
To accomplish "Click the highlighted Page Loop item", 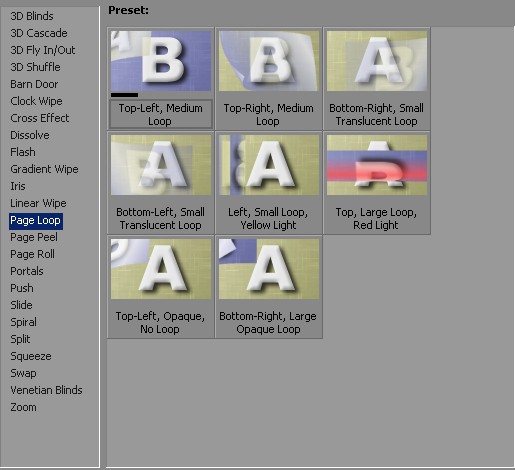I will pos(36,220).
